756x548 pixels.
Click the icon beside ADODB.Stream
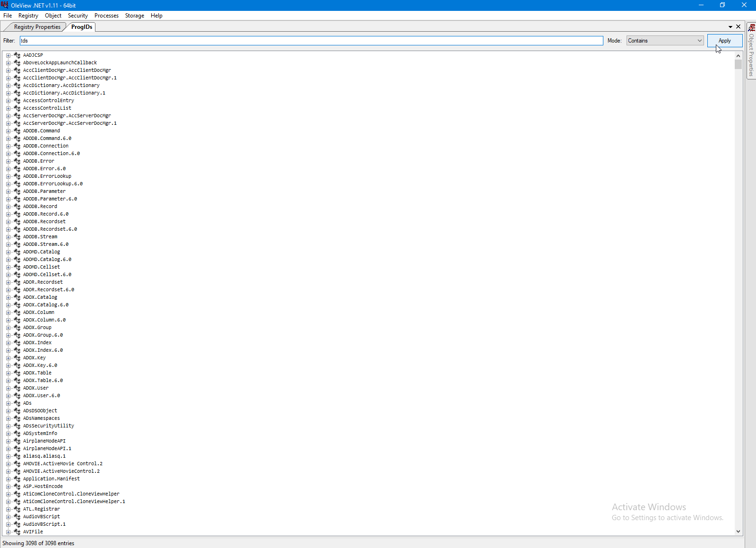pos(17,237)
